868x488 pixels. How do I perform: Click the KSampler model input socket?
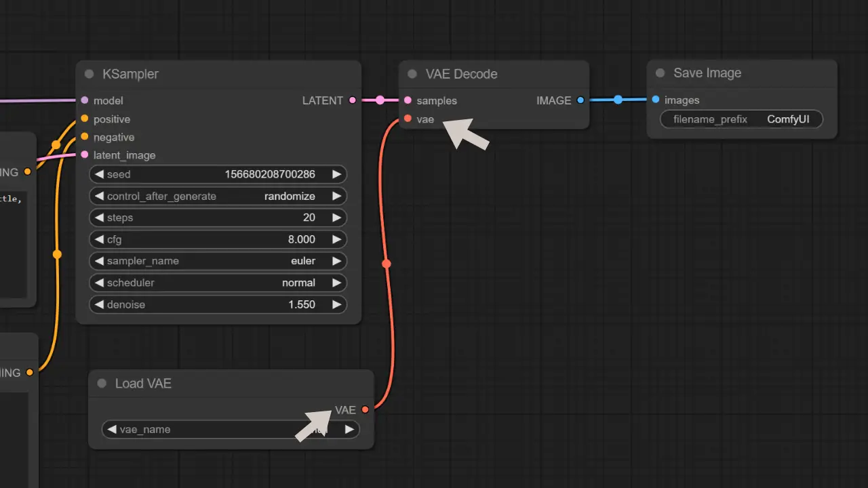(84, 100)
